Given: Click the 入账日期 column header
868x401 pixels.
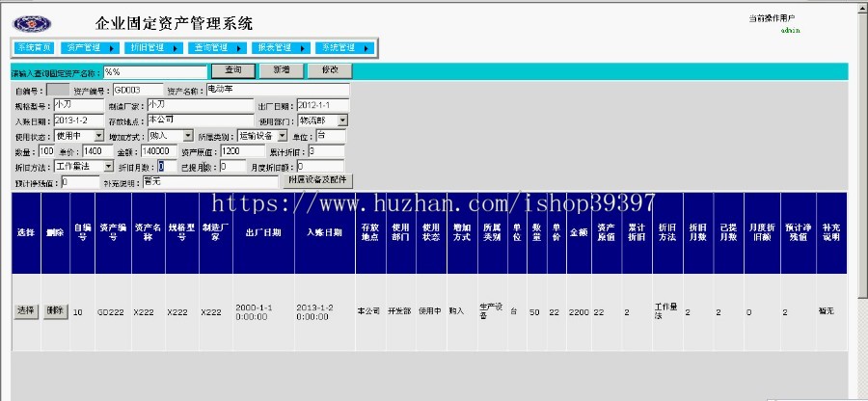Looking at the screenshot, I should coord(325,232).
